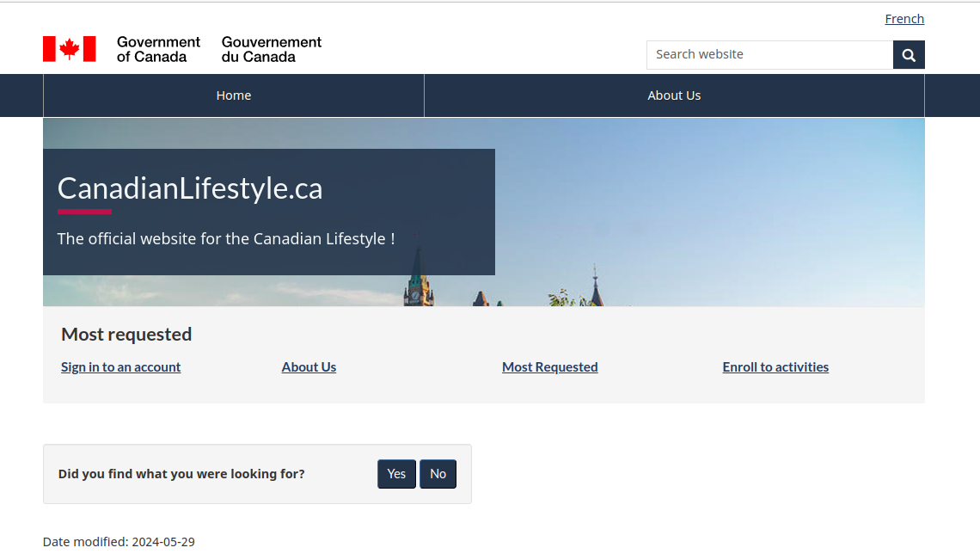
Task: Answer No to the feedback question
Action: coord(438,474)
